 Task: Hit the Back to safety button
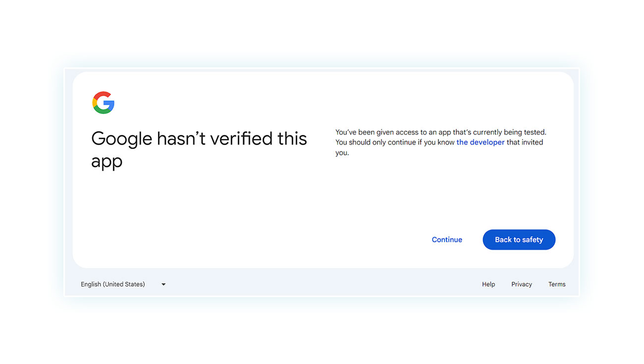tap(519, 240)
